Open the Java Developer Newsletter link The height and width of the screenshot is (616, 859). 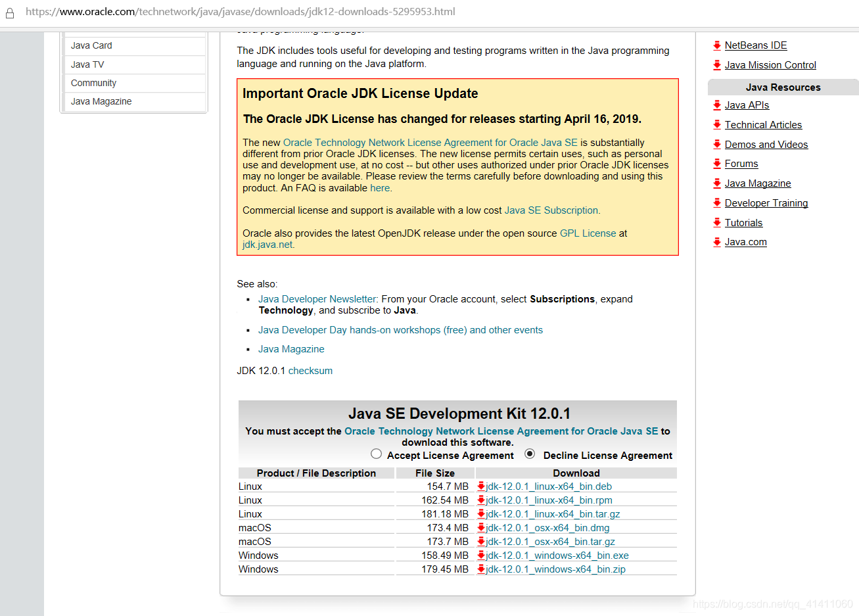pyautogui.click(x=317, y=299)
